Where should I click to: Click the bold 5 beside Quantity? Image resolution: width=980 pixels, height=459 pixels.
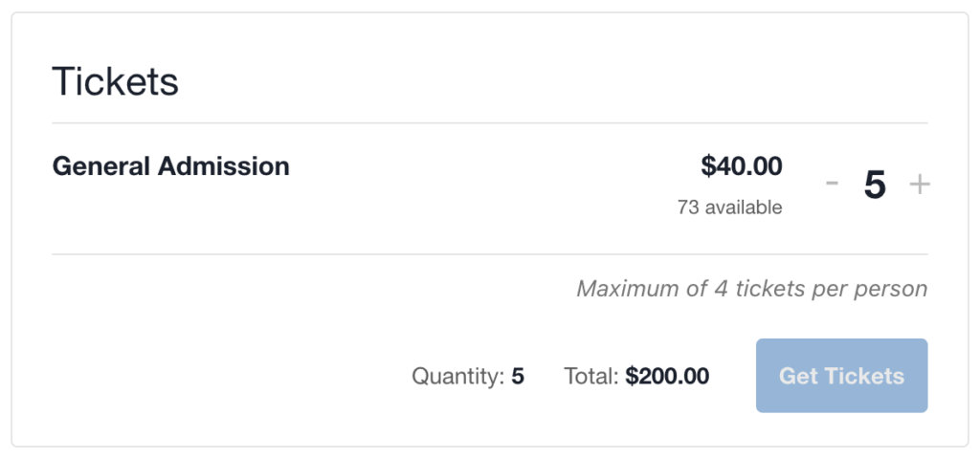click(x=518, y=377)
